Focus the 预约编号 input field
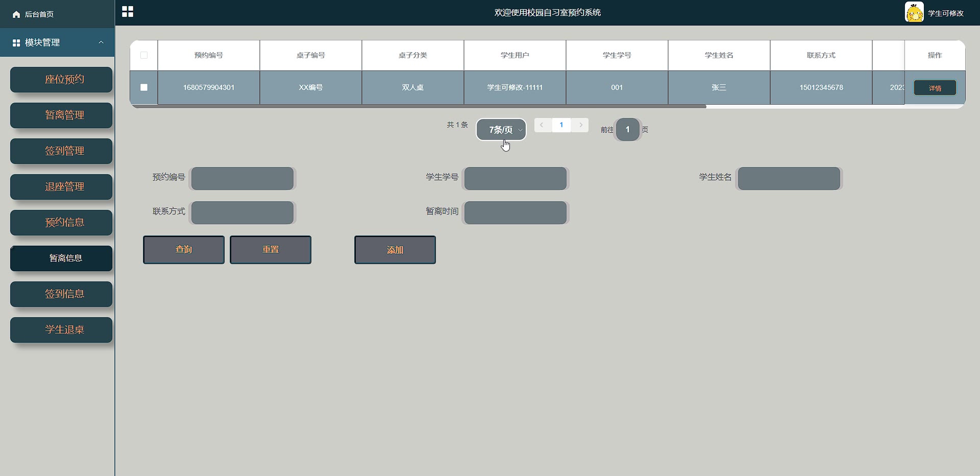This screenshot has height=476, width=980. pos(242,179)
